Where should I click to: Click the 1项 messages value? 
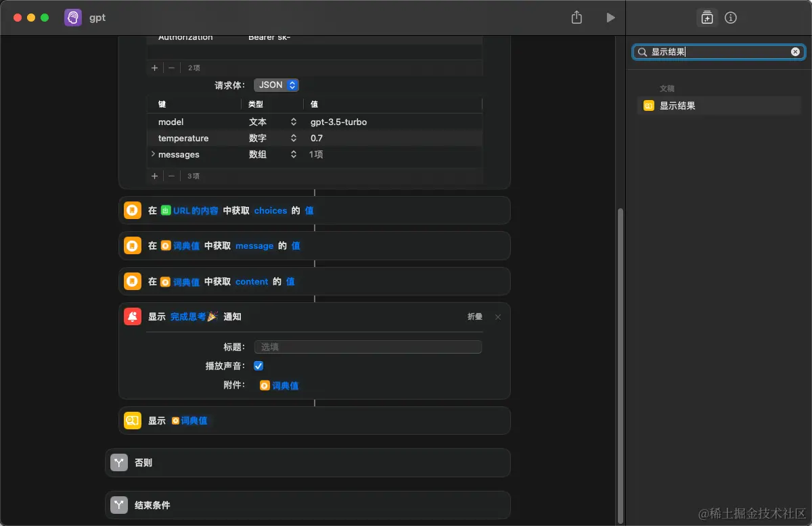316,155
